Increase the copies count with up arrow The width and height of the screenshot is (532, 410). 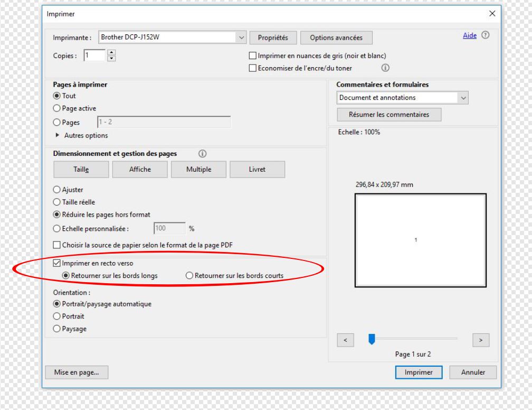click(111, 52)
